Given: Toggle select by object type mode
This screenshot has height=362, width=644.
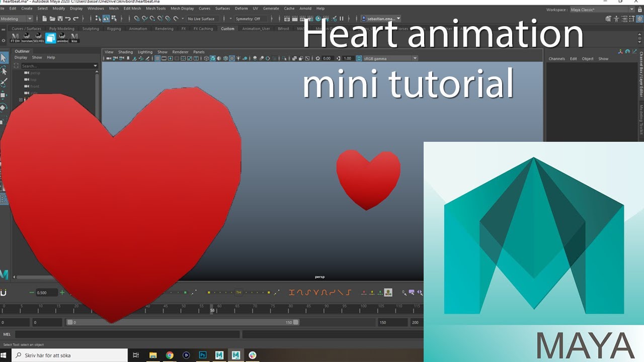Looking at the screenshot, I should point(105,19).
